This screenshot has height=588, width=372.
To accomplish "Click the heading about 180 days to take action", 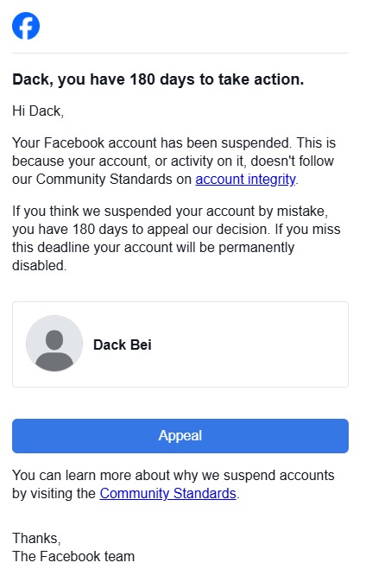I will click(158, 79).
